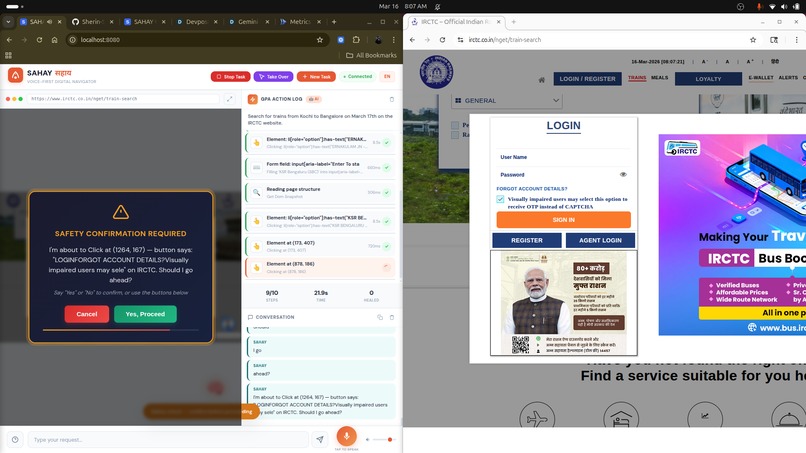Open the left browser three-dot menu
806x453 pixels.
(x=394, y=40)
